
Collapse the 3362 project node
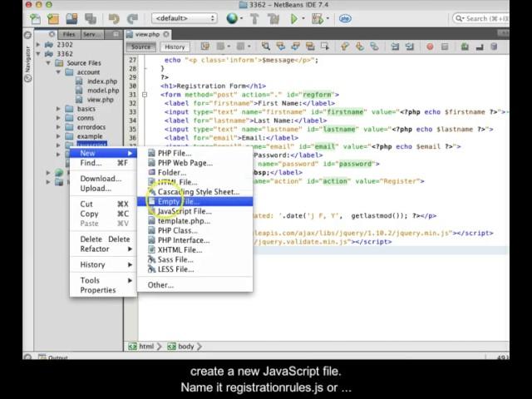pyautogui.click(x=38, y=53)
